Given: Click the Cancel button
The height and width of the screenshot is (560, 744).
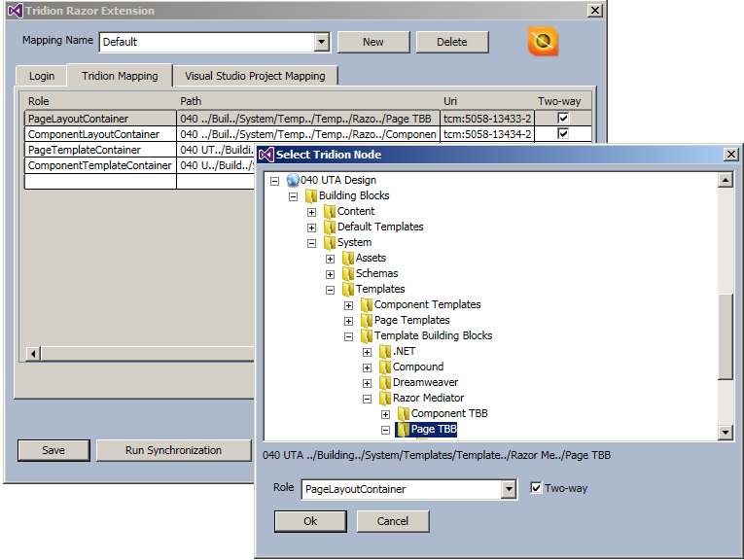Looking at the screenshot, I should pos(393,521).
